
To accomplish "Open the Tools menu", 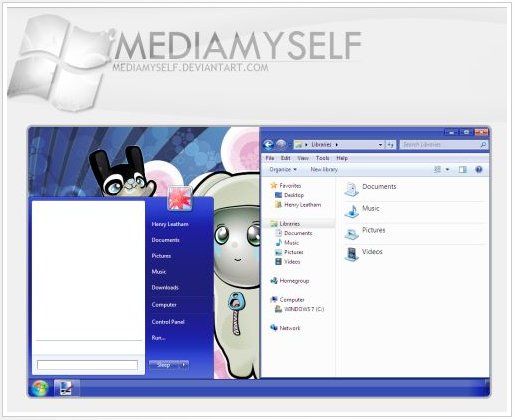I will [322, 158].
